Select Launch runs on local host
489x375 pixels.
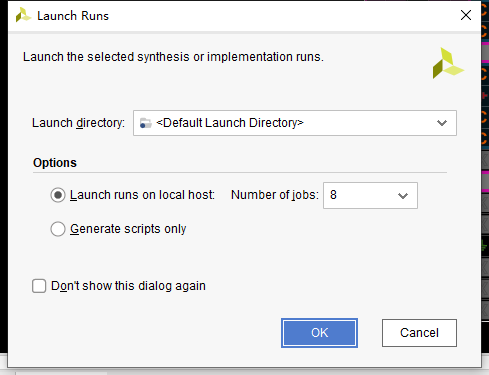pos(58,195)
